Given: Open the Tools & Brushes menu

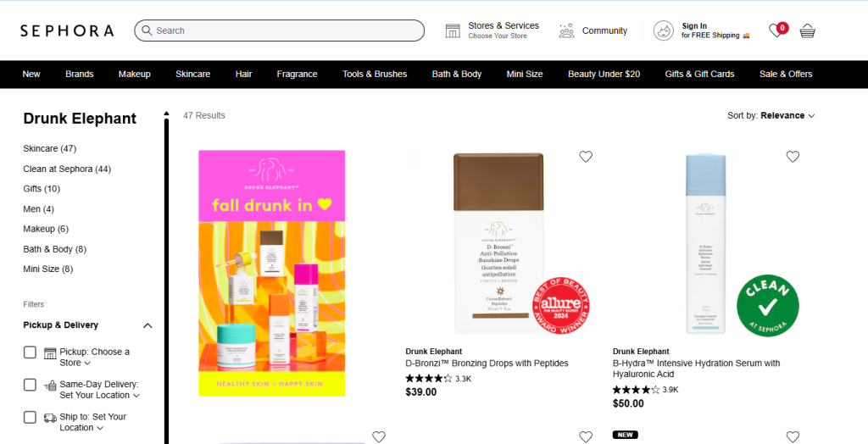Looking at the screenshot, I should (375, 74).
